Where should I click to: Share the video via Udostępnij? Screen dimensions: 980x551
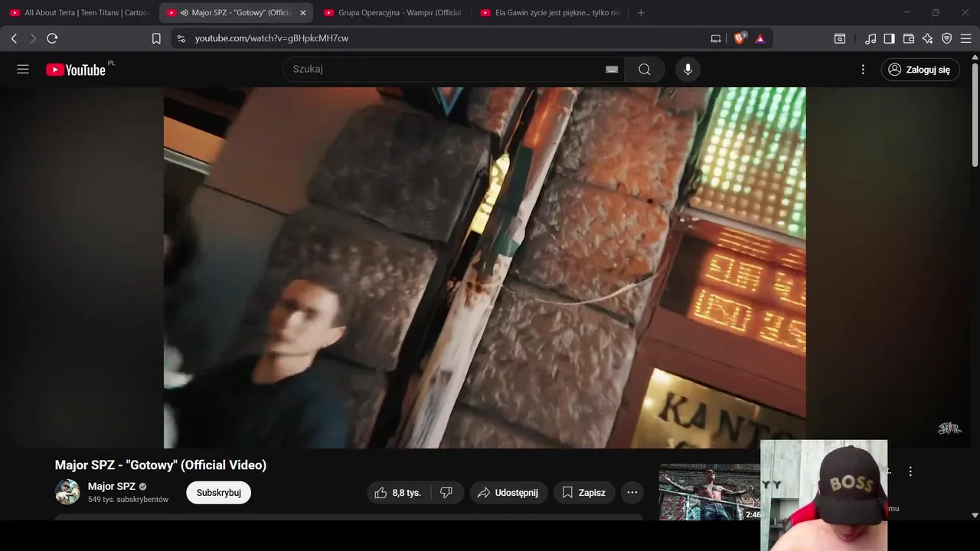pos(508,493)
